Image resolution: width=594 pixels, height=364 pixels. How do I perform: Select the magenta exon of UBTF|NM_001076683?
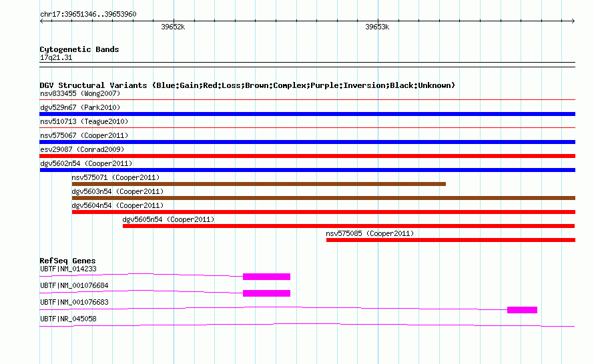click(522, 310)
